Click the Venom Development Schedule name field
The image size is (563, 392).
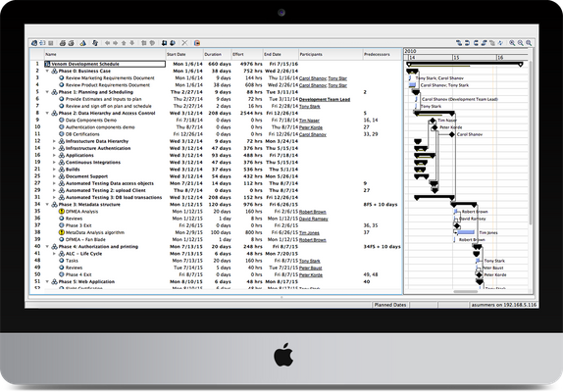point(105,64)
